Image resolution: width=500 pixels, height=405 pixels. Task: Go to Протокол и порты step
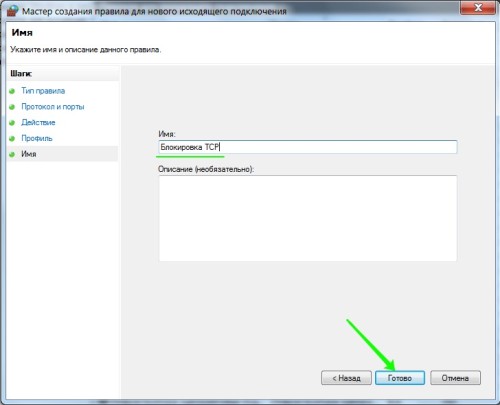[53, 107]
